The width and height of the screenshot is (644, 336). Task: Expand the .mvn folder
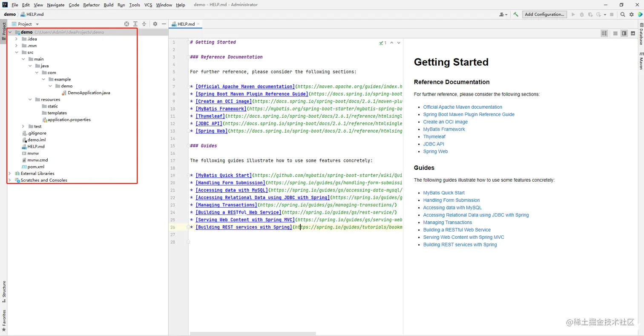click(17, 46)
